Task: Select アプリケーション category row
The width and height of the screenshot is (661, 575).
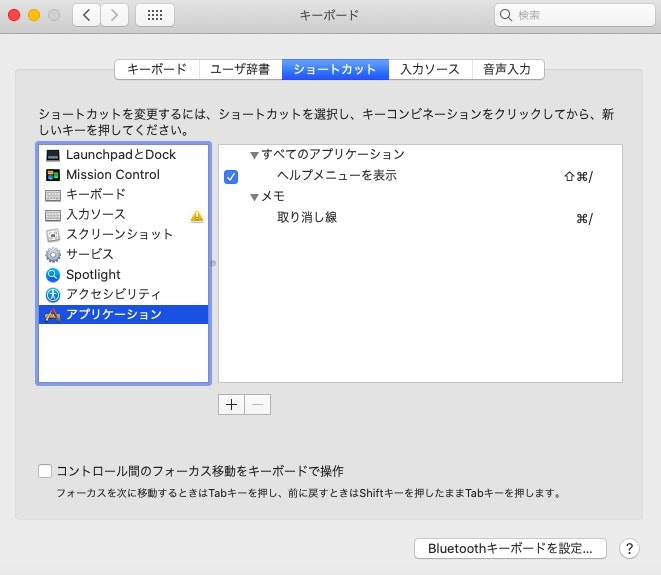Action: point(124,314)
